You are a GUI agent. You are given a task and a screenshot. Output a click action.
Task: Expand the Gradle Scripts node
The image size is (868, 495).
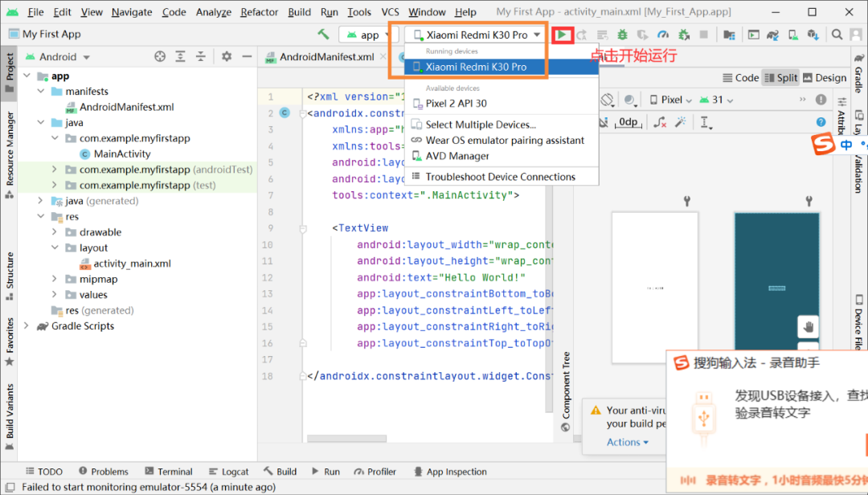[x=27, y=326]
